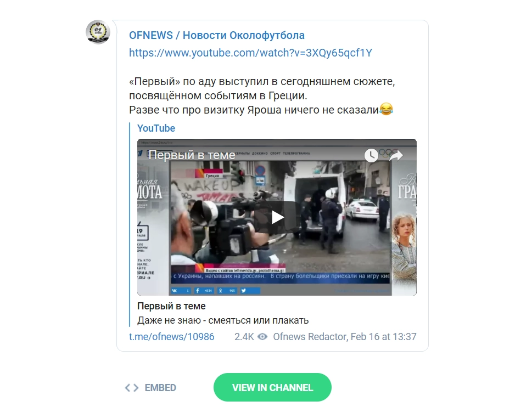Viewport: 532px width, 418px height.
Task: Open the OFNEWS / Новости Околофутбола channel link
Action: pyautogui.click(x=217, y=35)
